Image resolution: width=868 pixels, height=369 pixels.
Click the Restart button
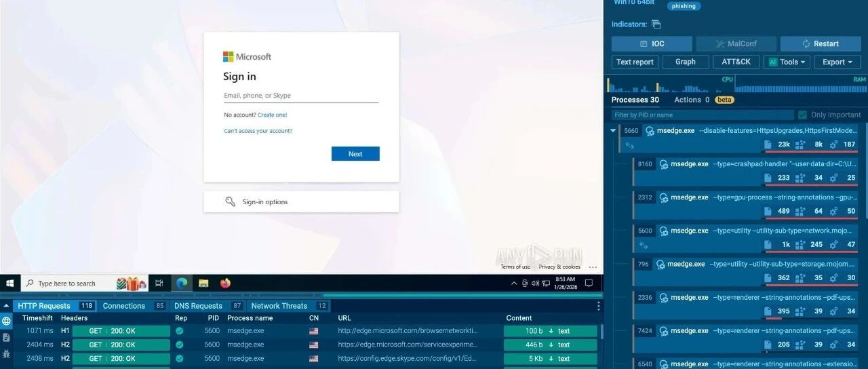tap(821, 43)
